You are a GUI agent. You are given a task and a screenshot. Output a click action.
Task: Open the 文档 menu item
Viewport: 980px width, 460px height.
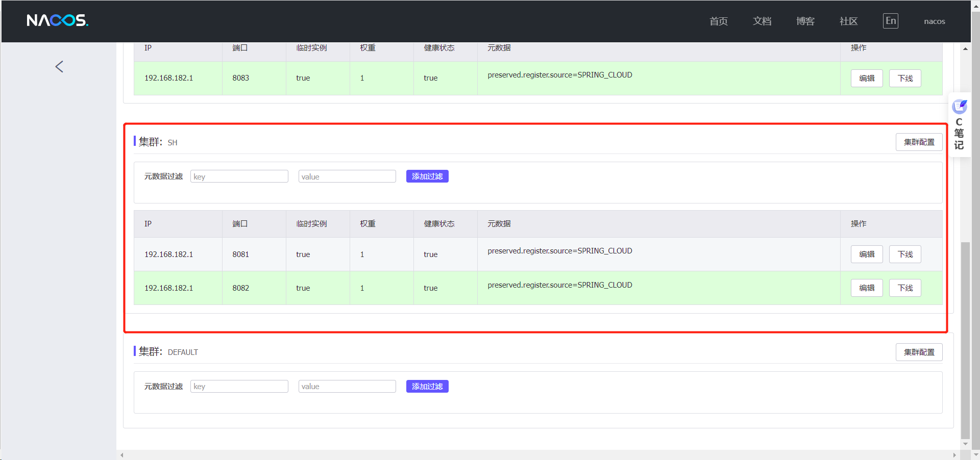click(762, 21)
